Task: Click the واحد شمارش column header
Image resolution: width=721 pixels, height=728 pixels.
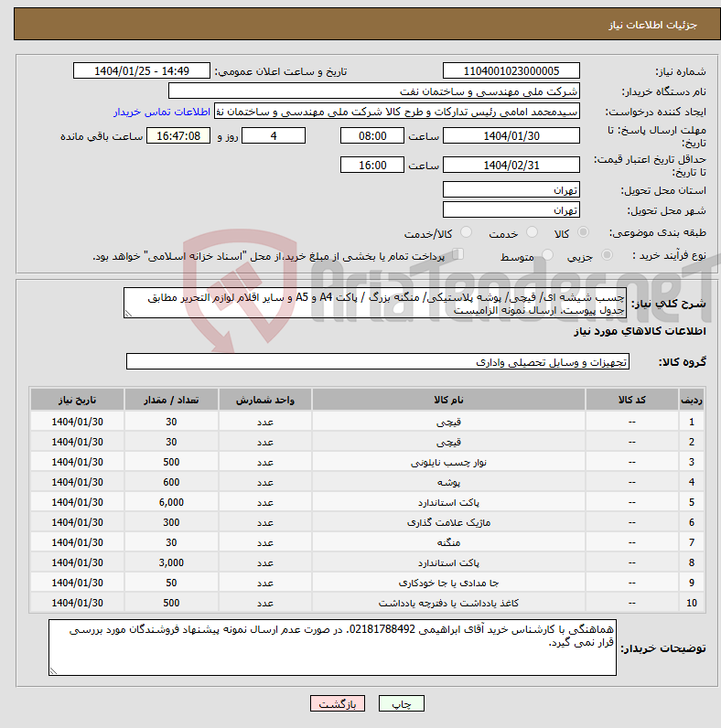Action: coord(265,400)
